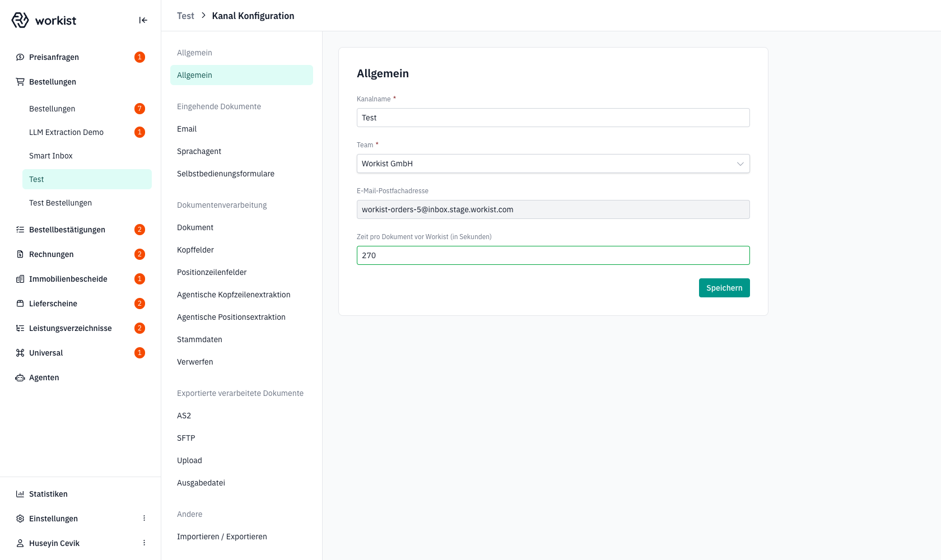
Task: Click the Huseyin Cevik user icon
Action: click(x=20, y=543)
